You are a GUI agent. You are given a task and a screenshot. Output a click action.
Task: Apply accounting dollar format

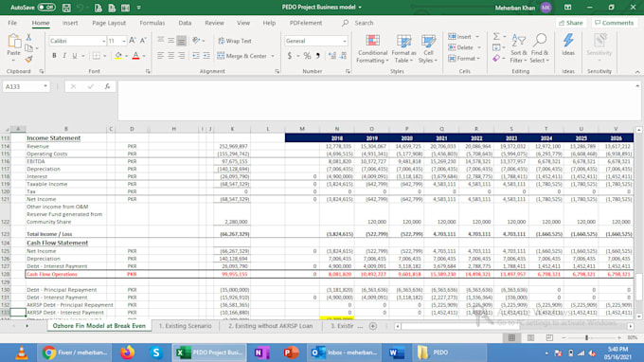point(289,56)
